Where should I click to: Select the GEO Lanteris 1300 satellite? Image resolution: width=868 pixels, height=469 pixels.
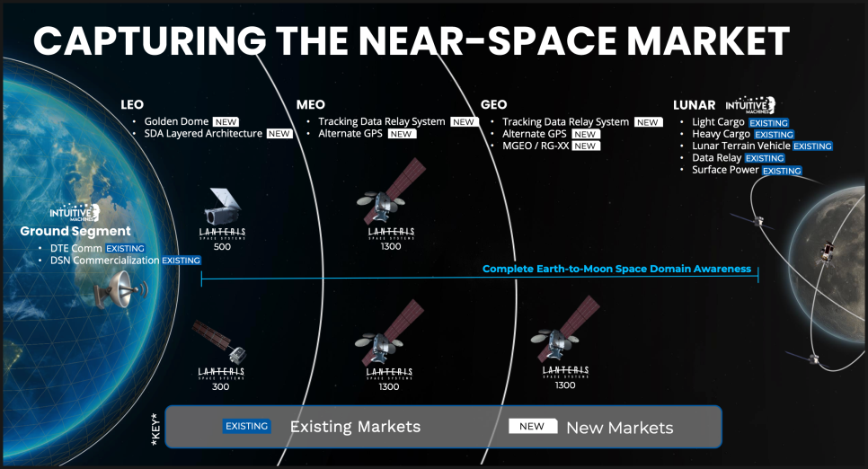tap(564, 329)
